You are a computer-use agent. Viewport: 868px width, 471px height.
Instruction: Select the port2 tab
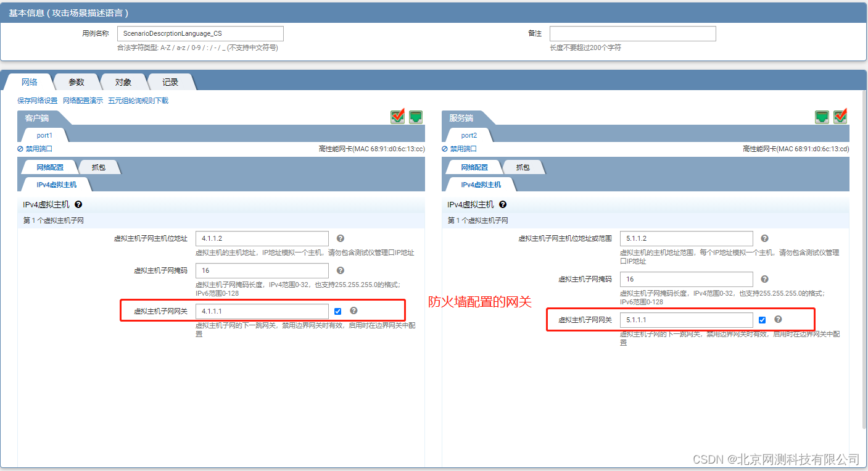(x=469, y=135)
